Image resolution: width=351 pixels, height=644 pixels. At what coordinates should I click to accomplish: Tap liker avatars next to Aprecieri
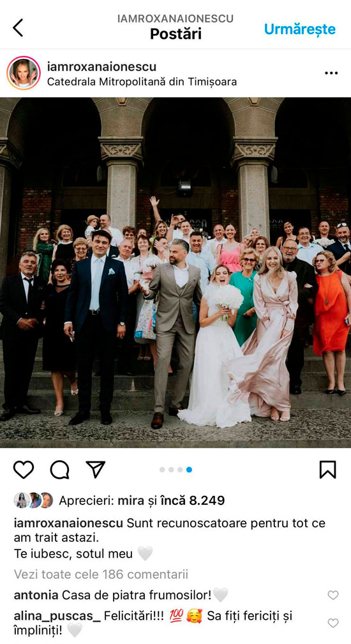point(34,500)
